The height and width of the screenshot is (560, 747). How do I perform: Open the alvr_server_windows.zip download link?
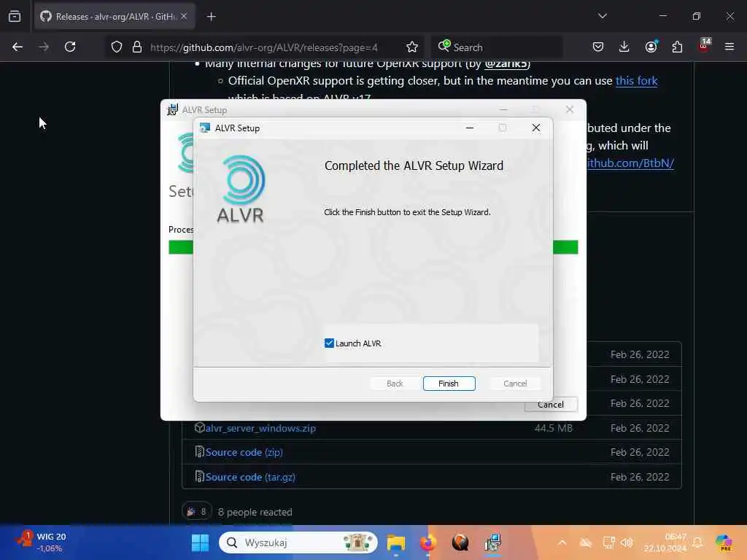(260, 428)
